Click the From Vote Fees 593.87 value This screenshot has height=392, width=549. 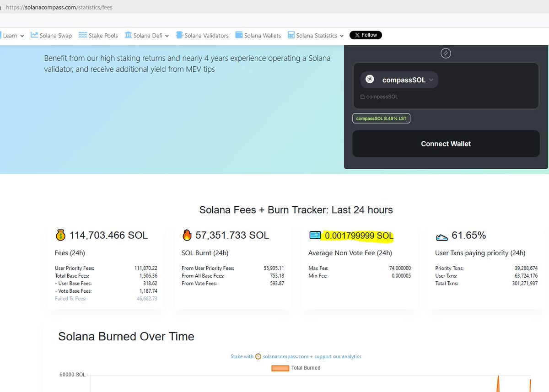(277, 284)
